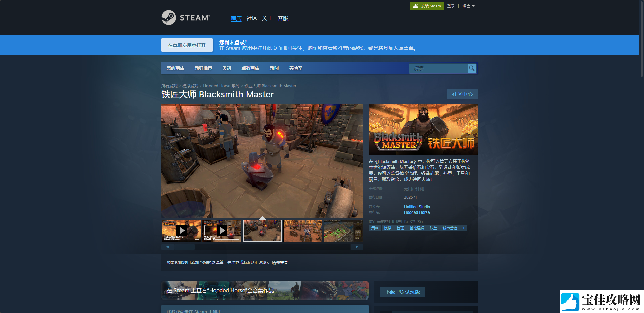Open 实验室 labs tab
Screen dimensions: 644x313
(296, 68)
